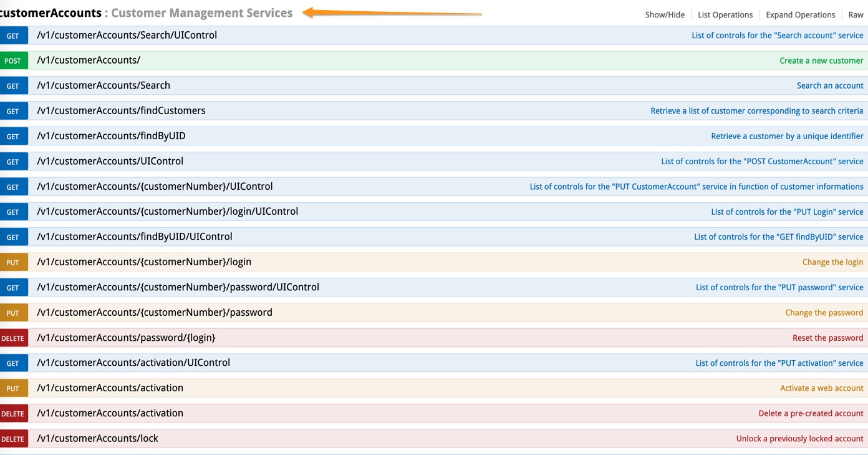
Task: Click the DELETE badge for the lock endpoint
Action: [x=13, y=439]
